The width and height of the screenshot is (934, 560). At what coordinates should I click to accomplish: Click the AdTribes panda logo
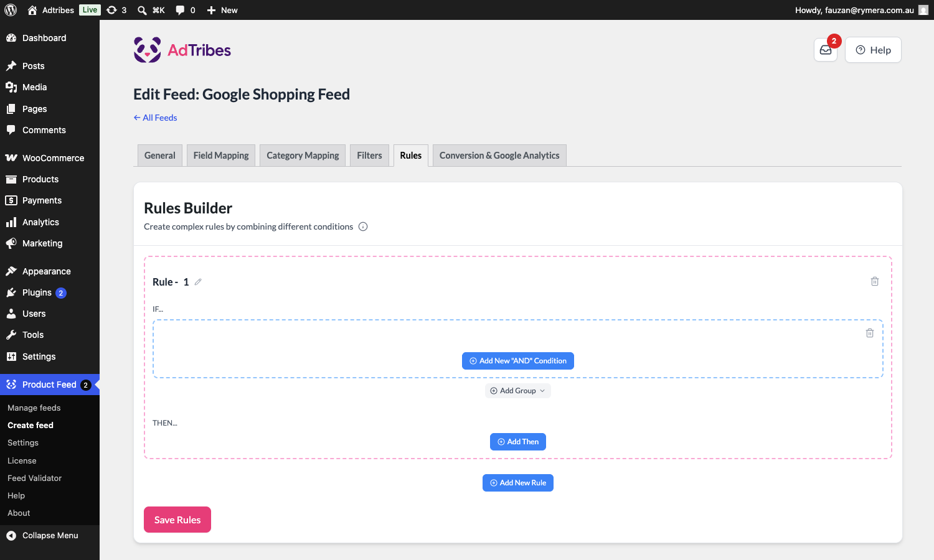[x=148, y=50]
